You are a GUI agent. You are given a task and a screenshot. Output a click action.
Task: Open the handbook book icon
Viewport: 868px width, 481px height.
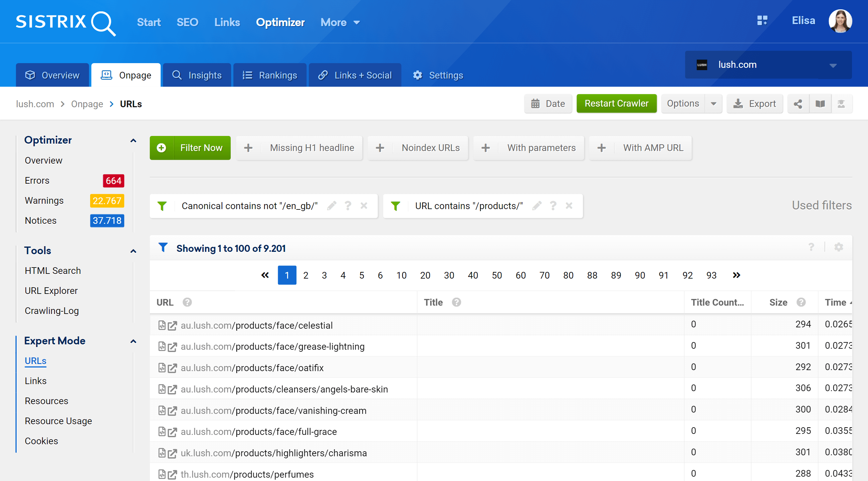820,104
